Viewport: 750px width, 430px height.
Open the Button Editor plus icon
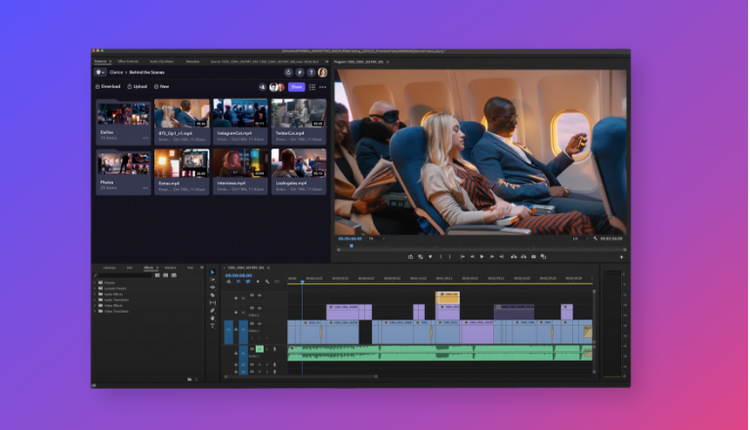(x=621, y=257)
